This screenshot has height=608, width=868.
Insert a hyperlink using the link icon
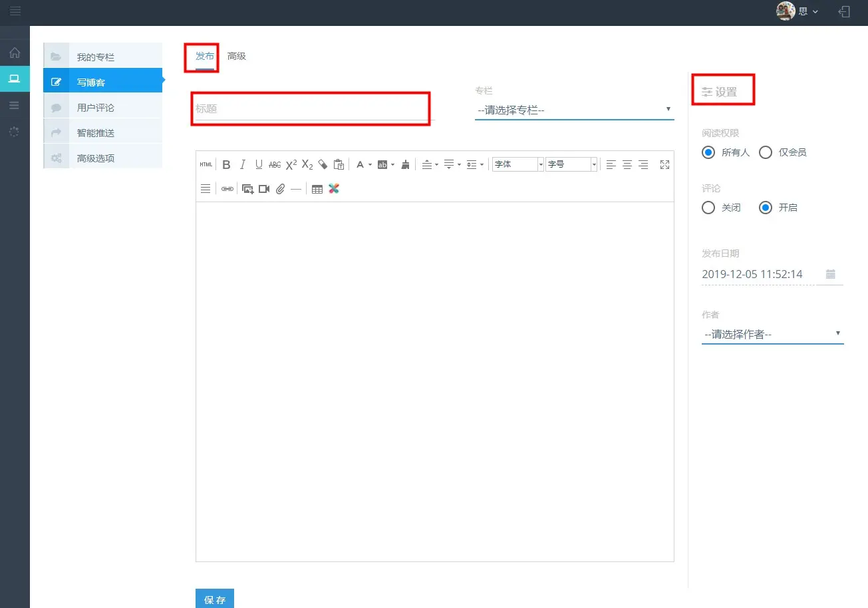227,189
